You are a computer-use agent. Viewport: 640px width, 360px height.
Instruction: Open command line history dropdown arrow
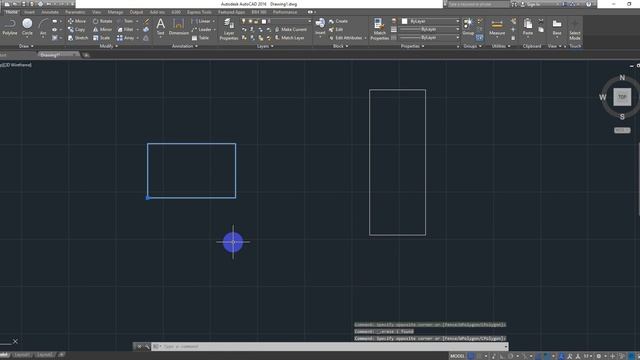tap(506, 347)
